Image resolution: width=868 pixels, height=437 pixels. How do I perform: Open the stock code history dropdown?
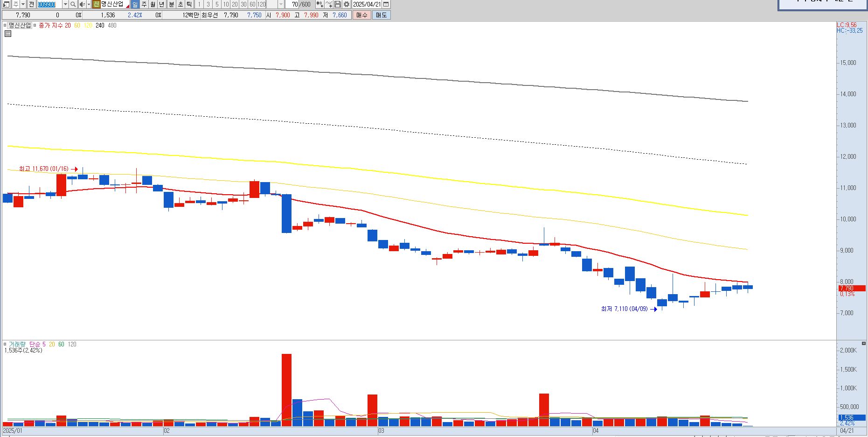click(65, 4)
